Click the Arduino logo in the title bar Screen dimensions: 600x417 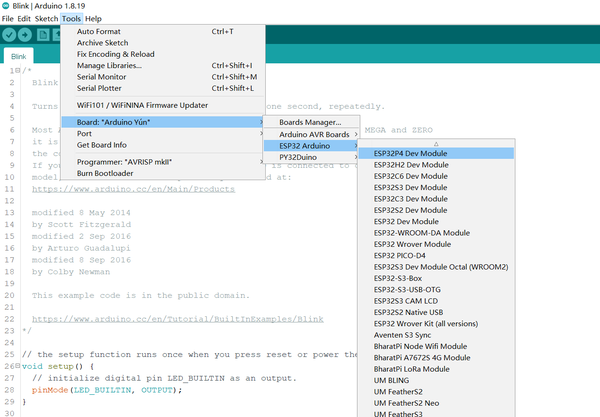tap(7, 6)
